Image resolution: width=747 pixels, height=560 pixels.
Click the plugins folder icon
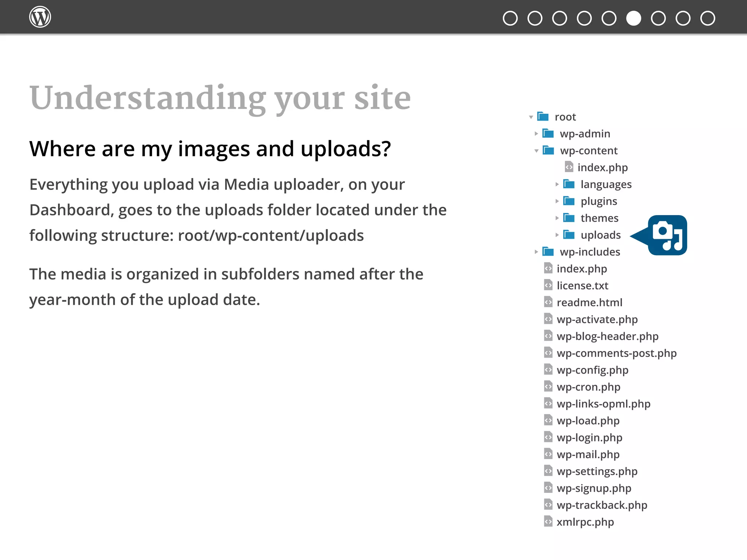click(x=569, y=201)
